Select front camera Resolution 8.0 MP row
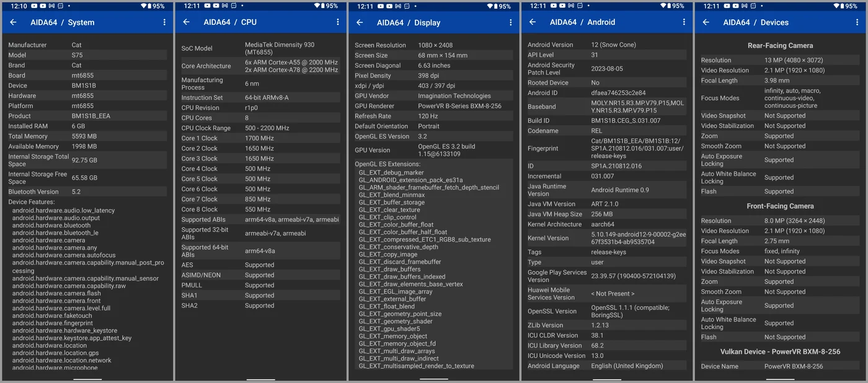Screen dimensions: 868x383 [780, 221]
